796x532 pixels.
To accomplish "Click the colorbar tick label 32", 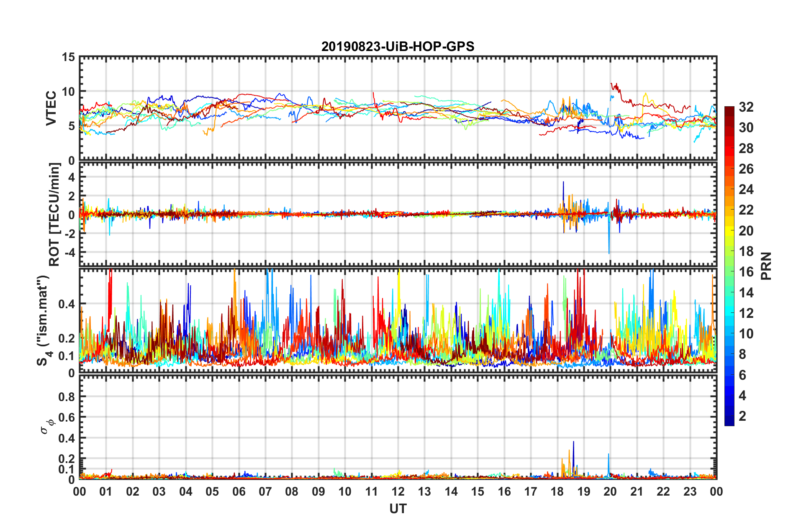I will pyautogui.click(x=746, y=107).
